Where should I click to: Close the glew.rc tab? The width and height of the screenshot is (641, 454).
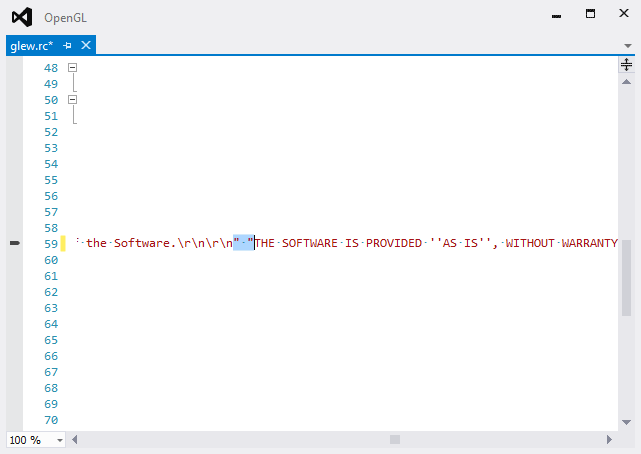(x=86, y=45)
